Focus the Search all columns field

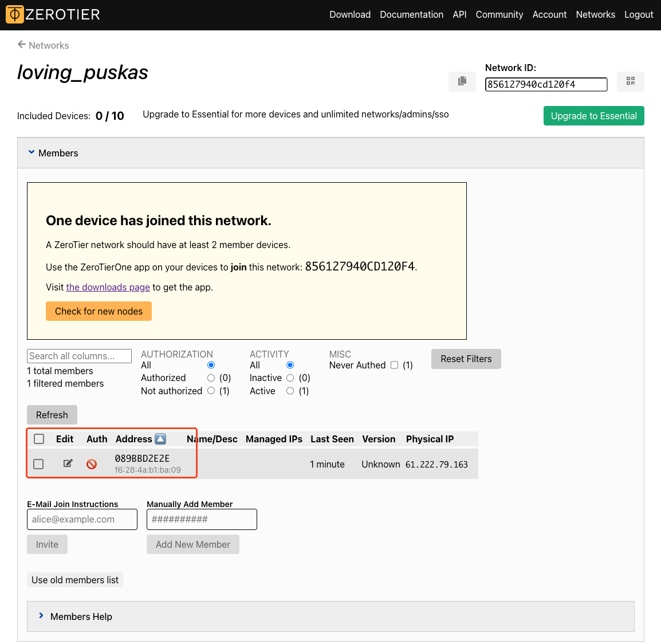(x=79, y=356)
